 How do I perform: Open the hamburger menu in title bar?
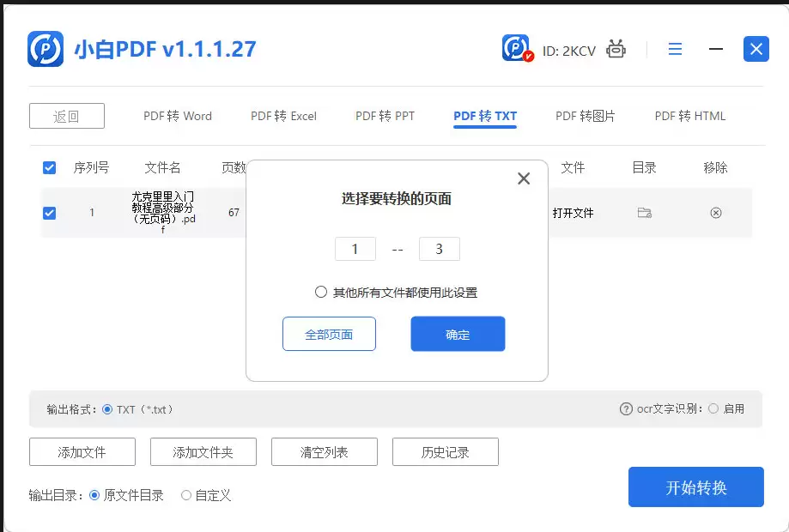(675, 49)
